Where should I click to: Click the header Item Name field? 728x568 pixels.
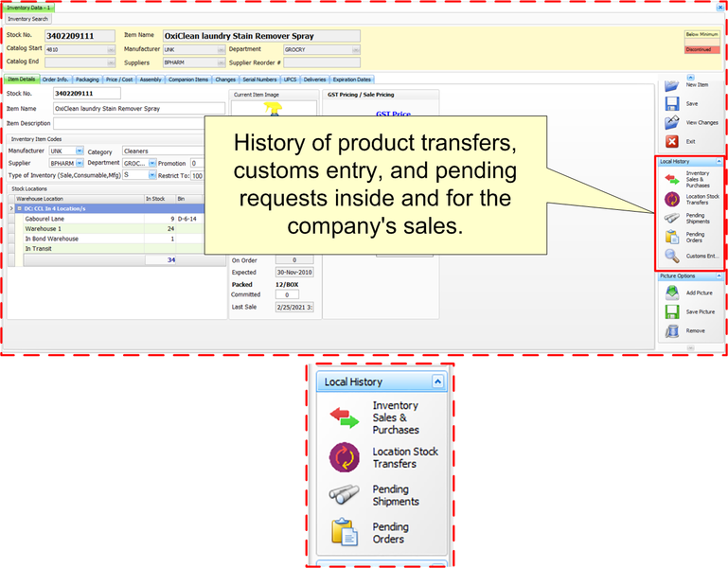(x=261, y=36)
